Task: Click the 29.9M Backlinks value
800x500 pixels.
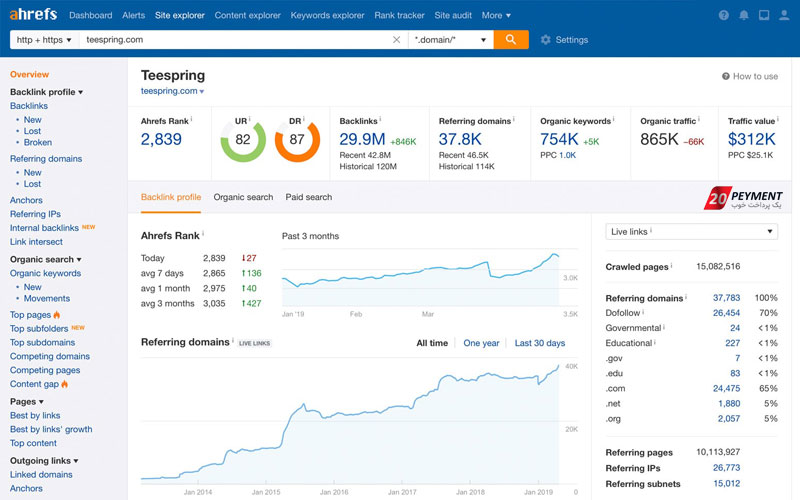Action: pyautogui.click(x=362, y=139)
